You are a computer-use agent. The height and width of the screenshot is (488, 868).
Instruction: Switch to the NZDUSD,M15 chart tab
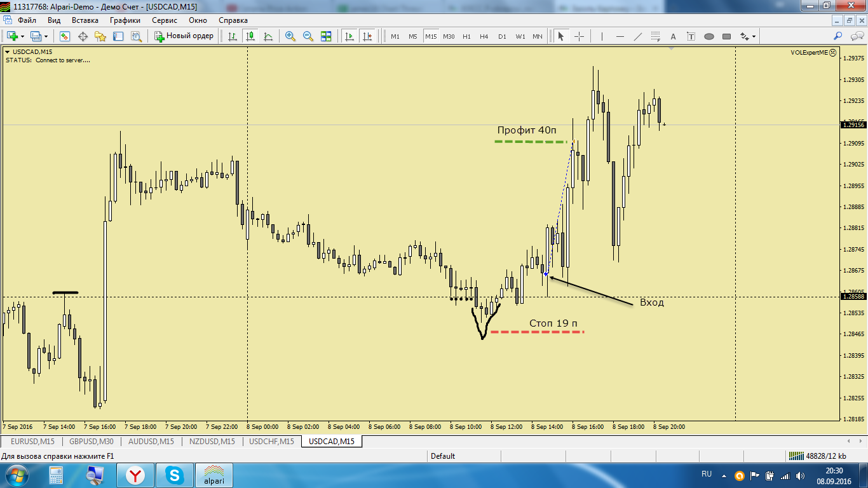coord(212,441)
